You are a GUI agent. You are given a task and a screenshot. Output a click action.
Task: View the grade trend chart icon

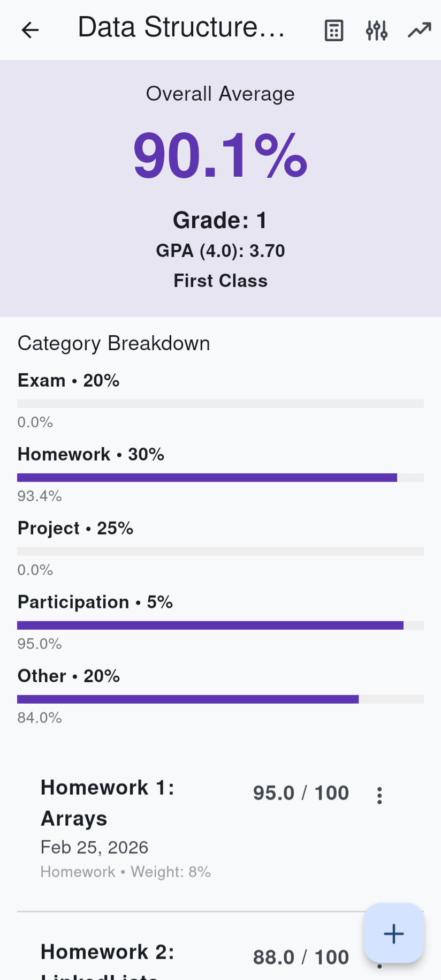420,29
